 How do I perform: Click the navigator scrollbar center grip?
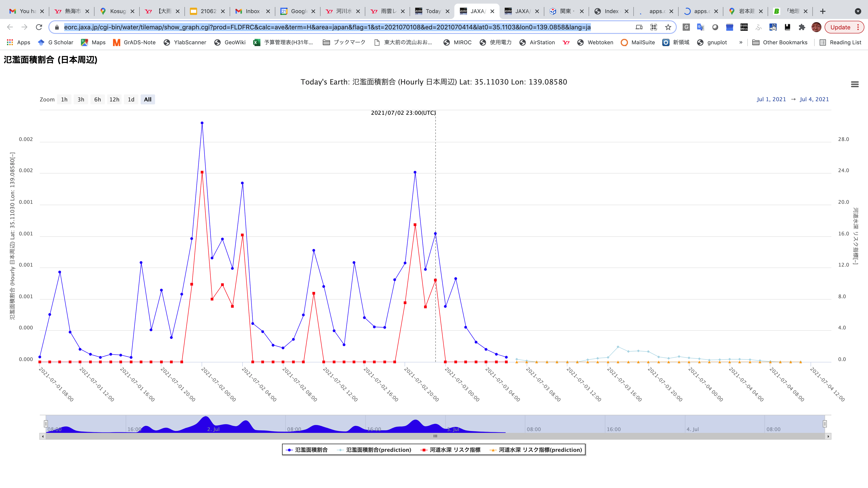coord(435,436)
